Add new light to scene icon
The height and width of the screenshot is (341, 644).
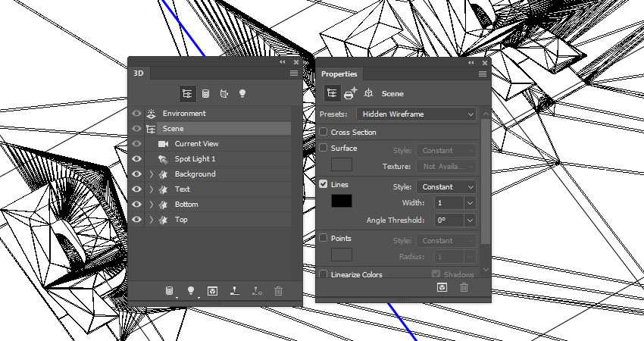[x=191, y=291]
